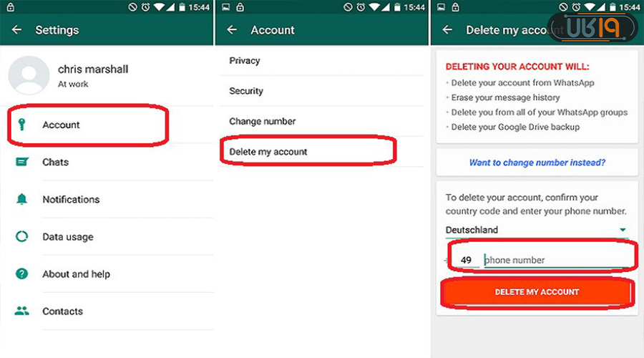Open the Security menu item

tap(321, 91)
